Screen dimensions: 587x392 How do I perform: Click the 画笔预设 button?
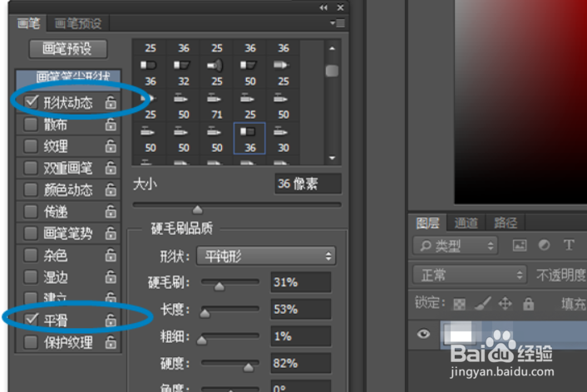[x=67, y=49]
